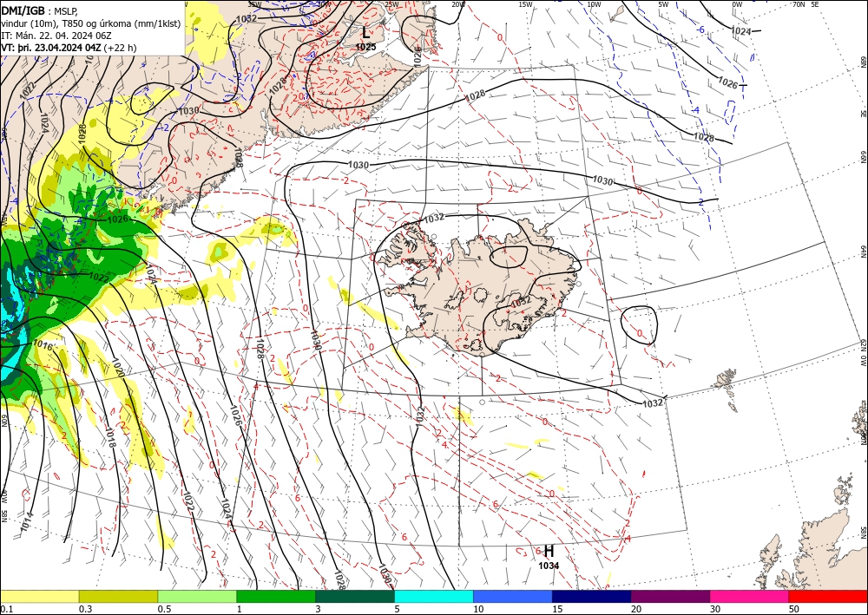This screenshot has height=615, width=868.
Task: Click the H high-pressure marker
Action: 549,552
